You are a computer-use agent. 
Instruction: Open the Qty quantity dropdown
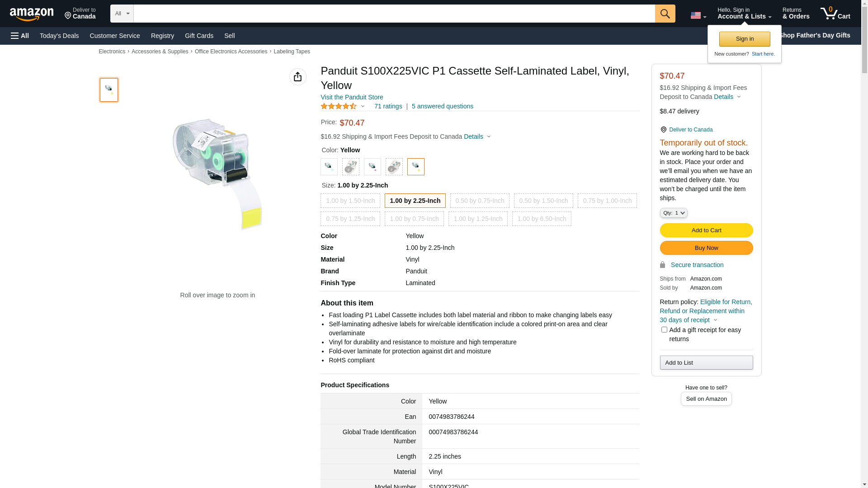pyautogui.click(x=674, y=213)
